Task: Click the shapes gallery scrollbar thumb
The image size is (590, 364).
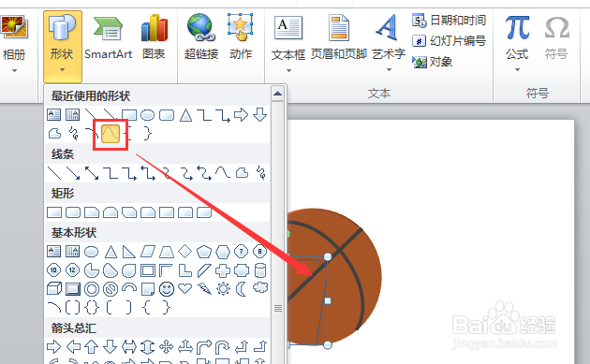Action: pyautogui.click(x=278, y=309)
